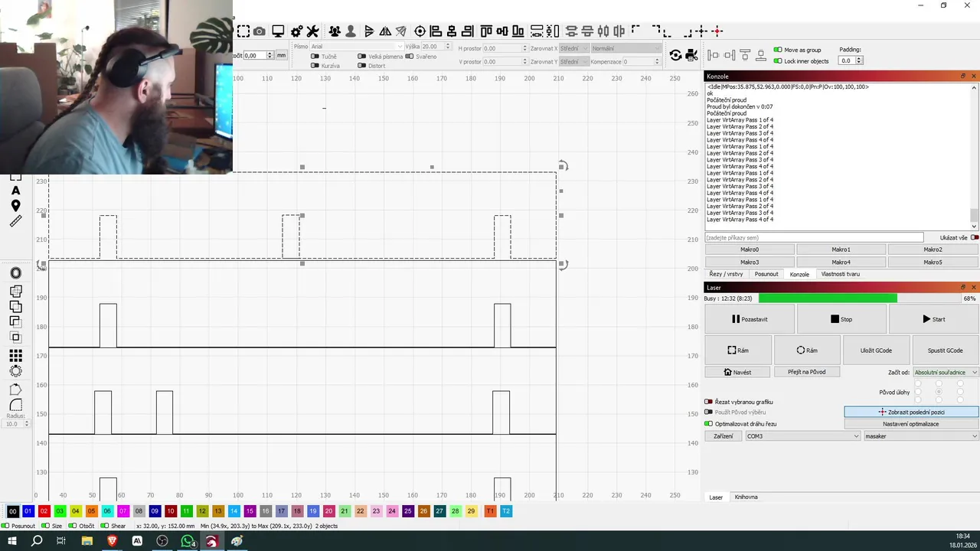The height and width of the screenshot is (551, 980).
Task: Open Zarovnat Y Střední dropdown
Action: [x=573, y=61]
